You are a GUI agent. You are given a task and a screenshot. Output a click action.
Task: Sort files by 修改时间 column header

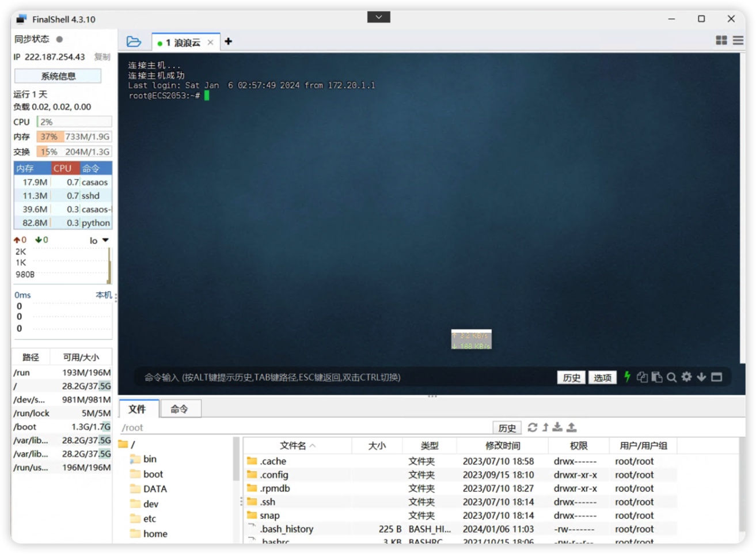point(503,445)
